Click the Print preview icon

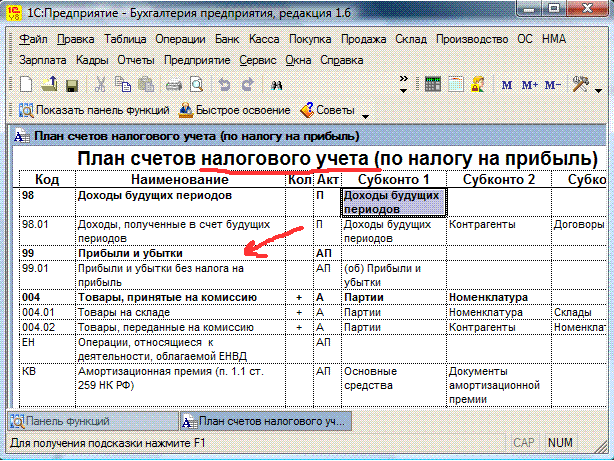[x=196, y=85]
